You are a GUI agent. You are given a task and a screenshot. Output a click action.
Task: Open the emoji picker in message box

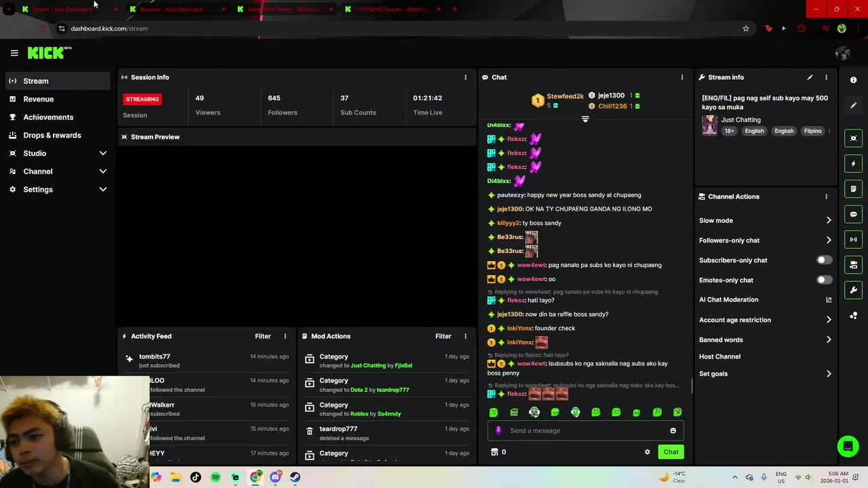pyautogui.click(x=673, y=430)
